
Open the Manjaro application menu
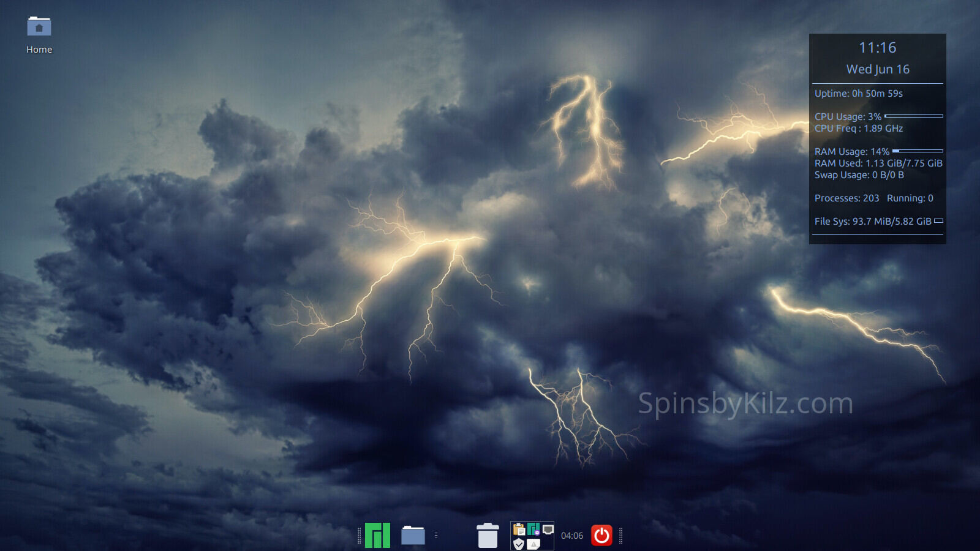point(377,536)
